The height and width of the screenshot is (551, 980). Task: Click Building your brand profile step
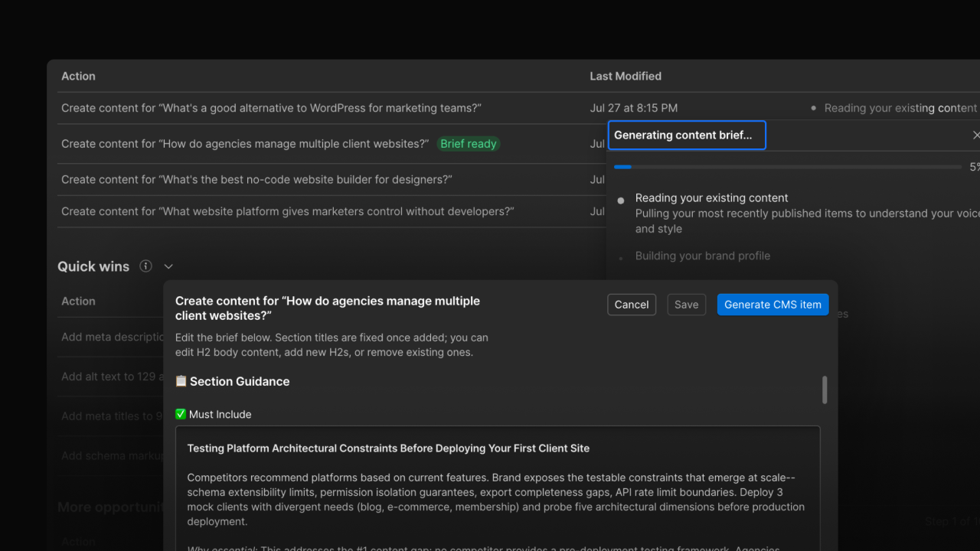click(x=703, y=256)
